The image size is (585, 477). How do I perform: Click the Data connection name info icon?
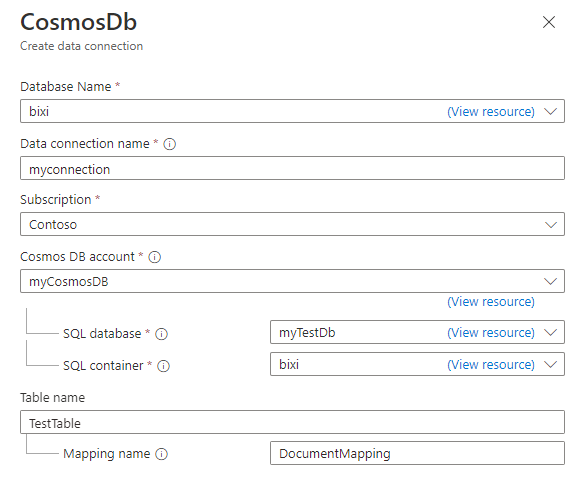pyautogui.click(x=170, y=144)
